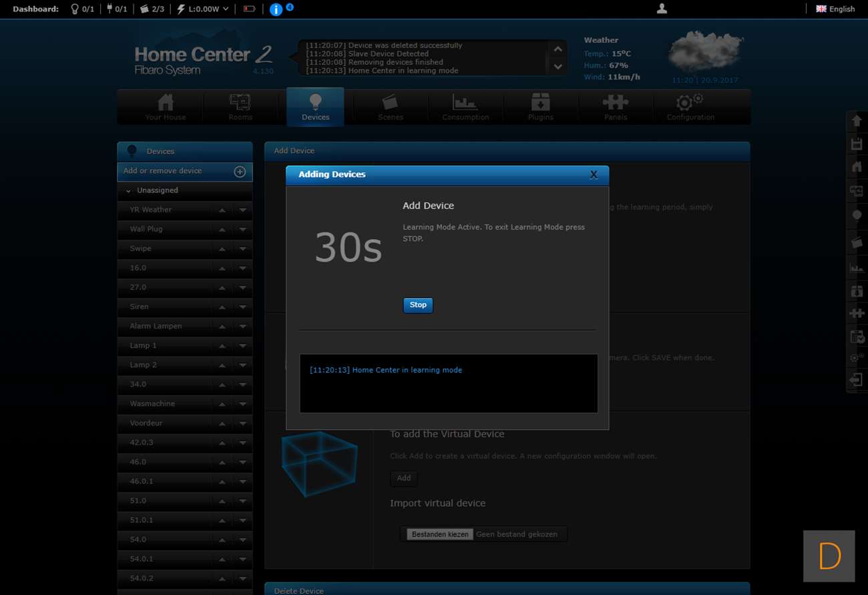Open the user profile icon
The image size is (868, 595).
(662, 9)
